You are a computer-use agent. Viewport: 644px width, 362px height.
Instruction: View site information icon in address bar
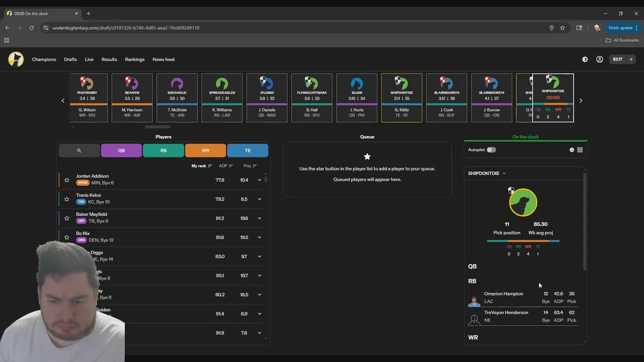[x=46, y=28]
